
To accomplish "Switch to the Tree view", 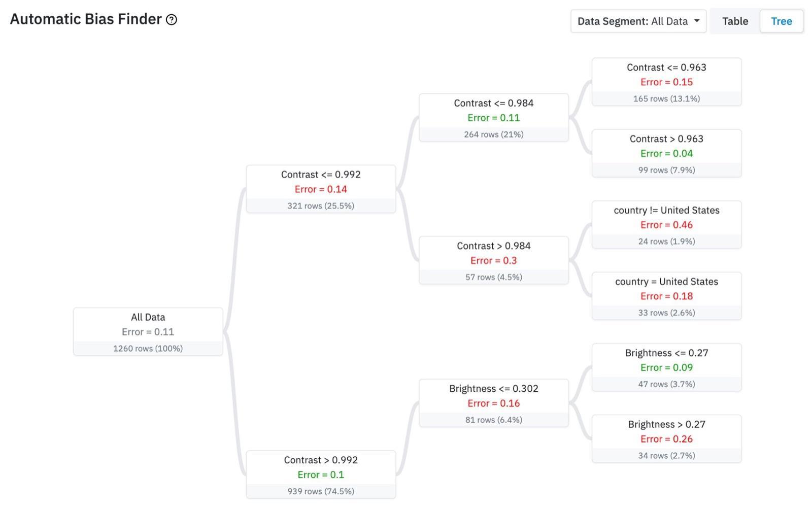I will click(781, 21).
